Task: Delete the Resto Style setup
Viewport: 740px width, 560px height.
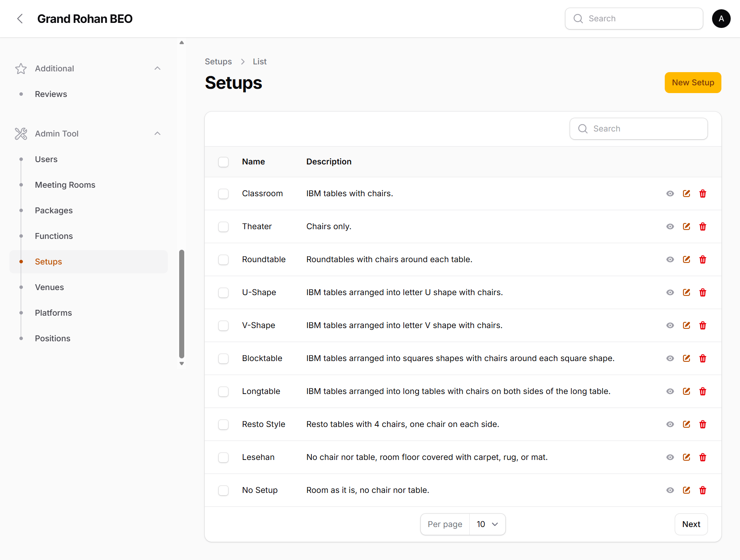Action: [703, 424]
